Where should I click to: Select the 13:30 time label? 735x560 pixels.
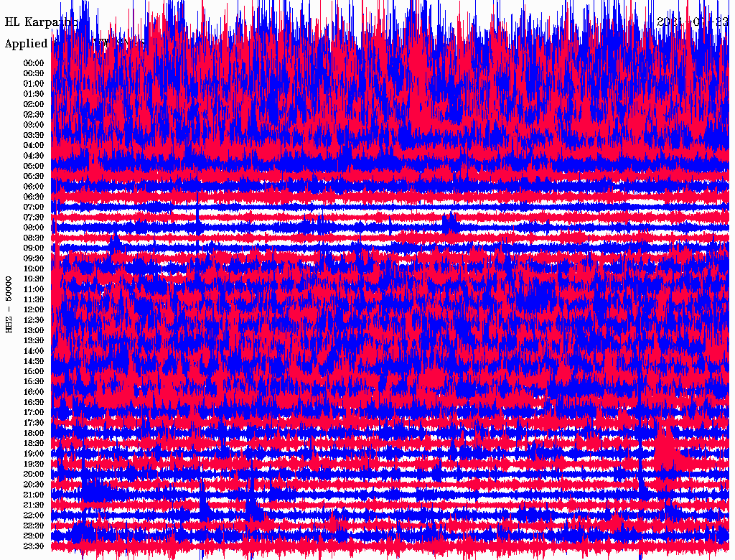coord(34,341)
